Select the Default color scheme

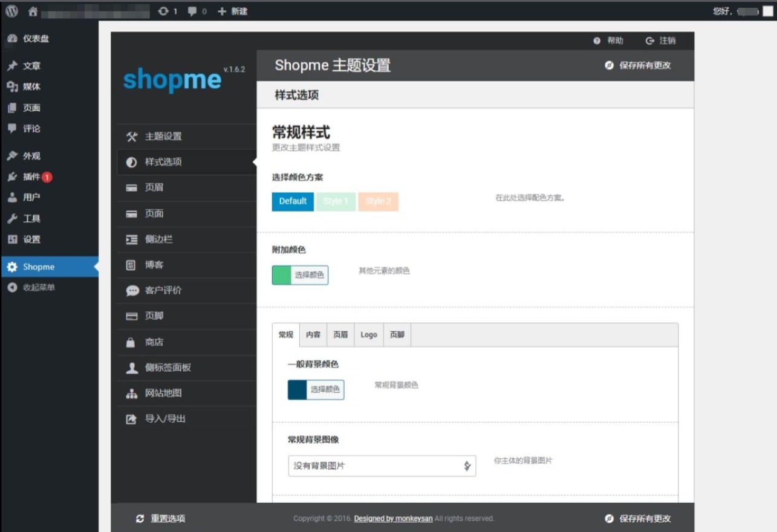tap(293, 201)
